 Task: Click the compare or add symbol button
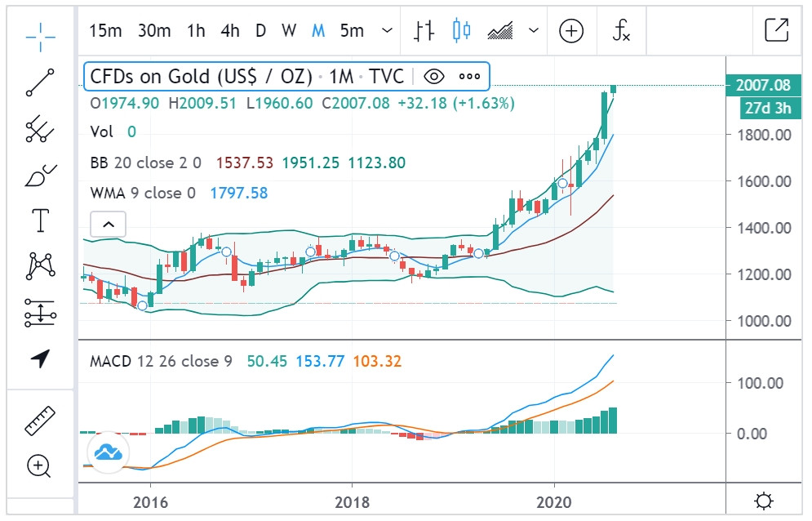(x=571, y=31)
